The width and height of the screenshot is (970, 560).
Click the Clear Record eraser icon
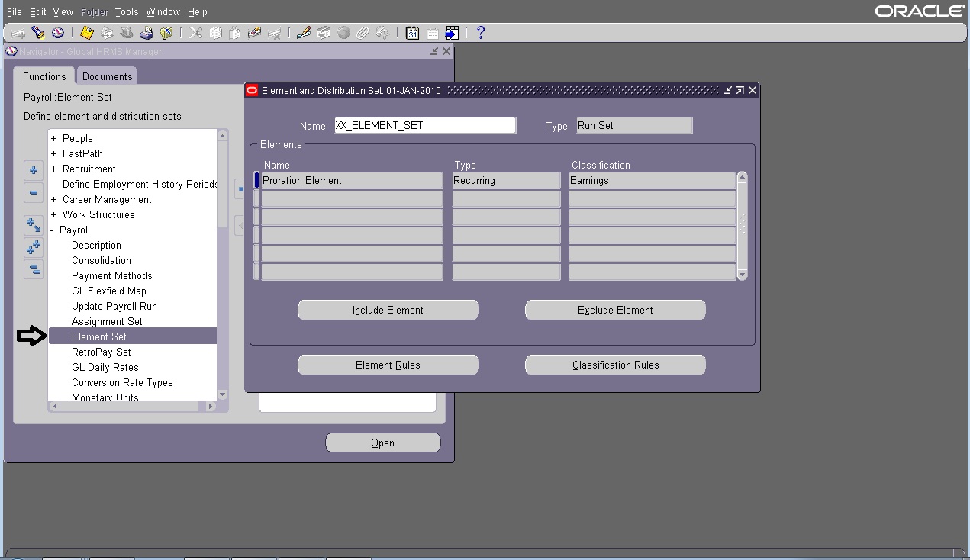255,34
